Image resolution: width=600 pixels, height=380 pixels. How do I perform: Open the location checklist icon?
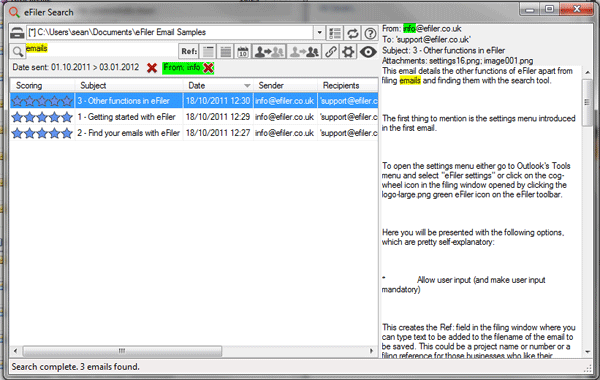click(335, 33)
